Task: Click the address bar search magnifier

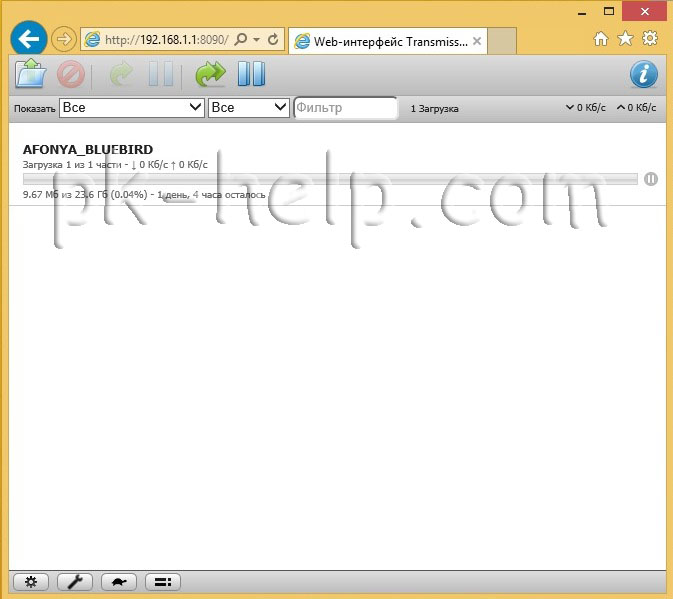Action: [241, 39]
